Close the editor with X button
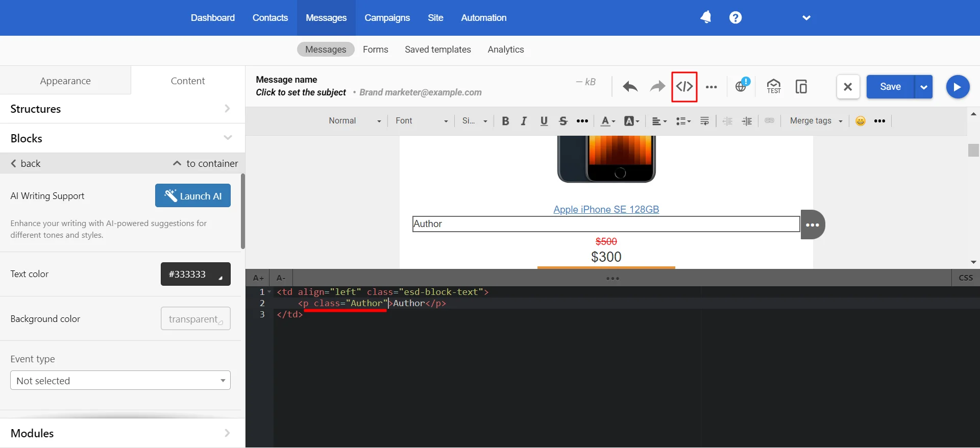The width and height of the screenshot is (980, 448). coord(848,87)
